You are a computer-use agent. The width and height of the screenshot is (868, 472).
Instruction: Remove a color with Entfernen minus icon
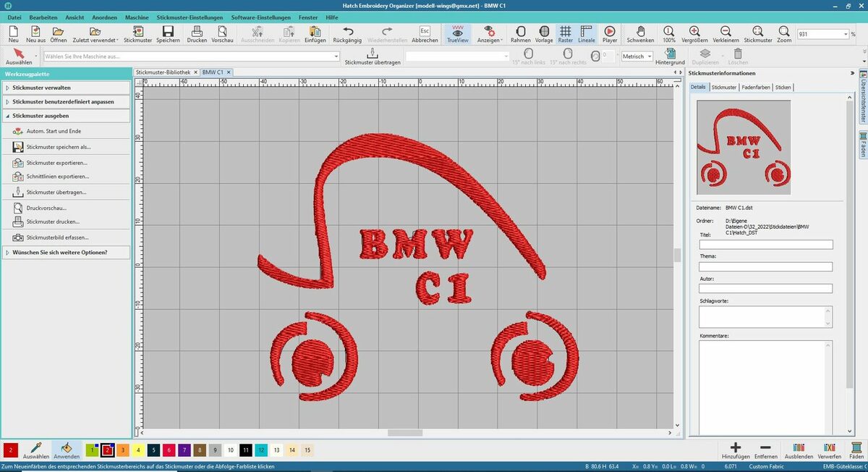765,451
